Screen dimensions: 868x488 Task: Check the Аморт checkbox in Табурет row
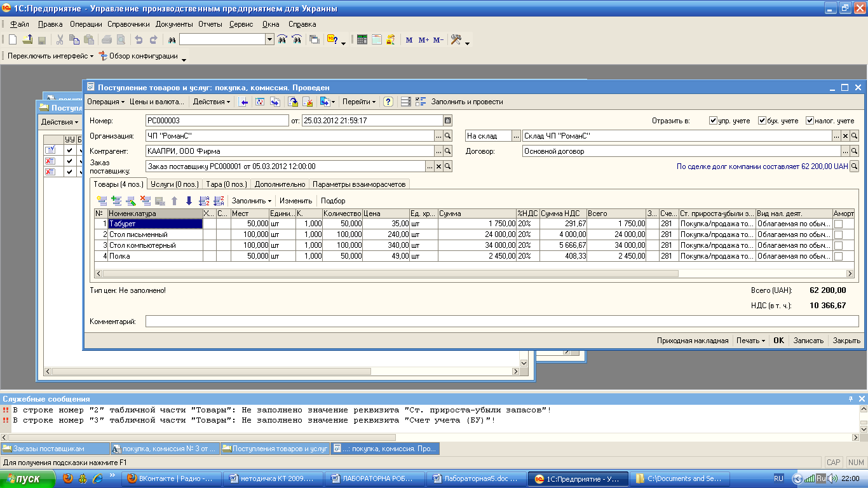[838, 224]
